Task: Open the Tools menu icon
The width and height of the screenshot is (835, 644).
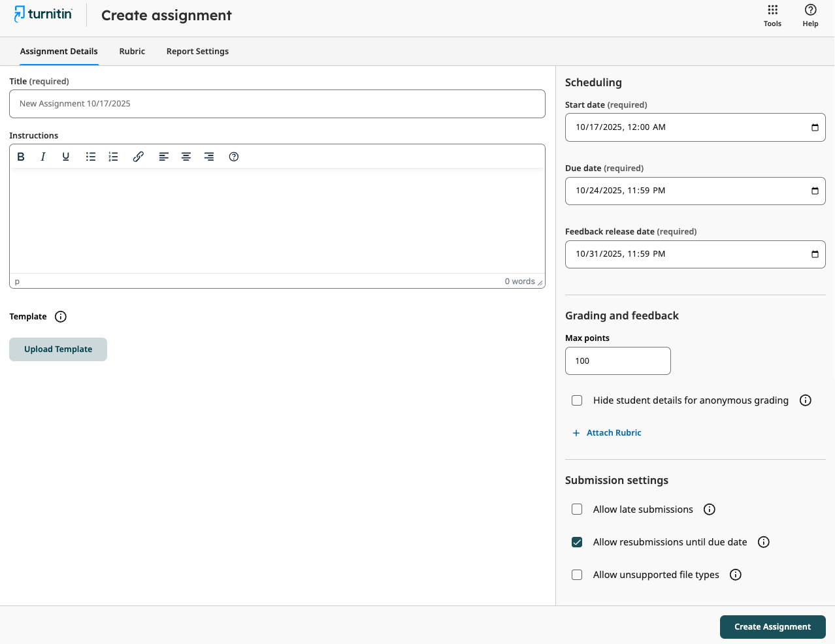Action: [772, 11]
